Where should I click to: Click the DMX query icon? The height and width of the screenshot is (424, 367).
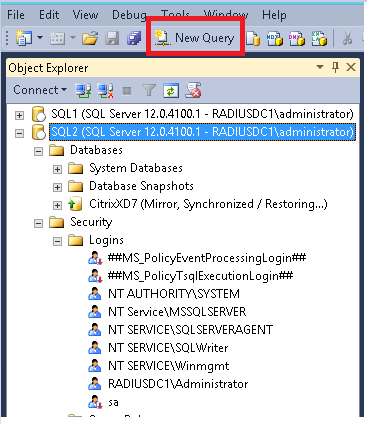tap(297, 38)
